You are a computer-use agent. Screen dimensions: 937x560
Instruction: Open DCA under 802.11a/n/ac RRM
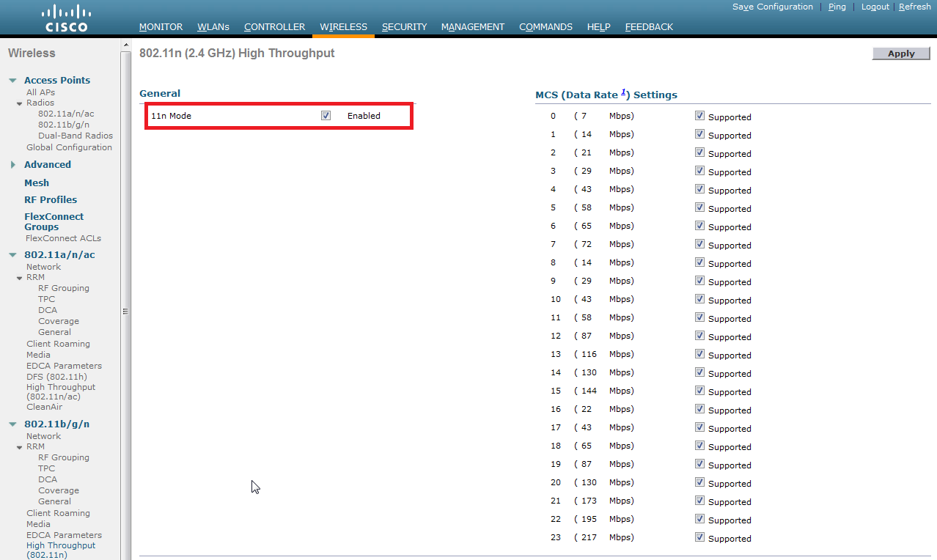pos(47,310)
